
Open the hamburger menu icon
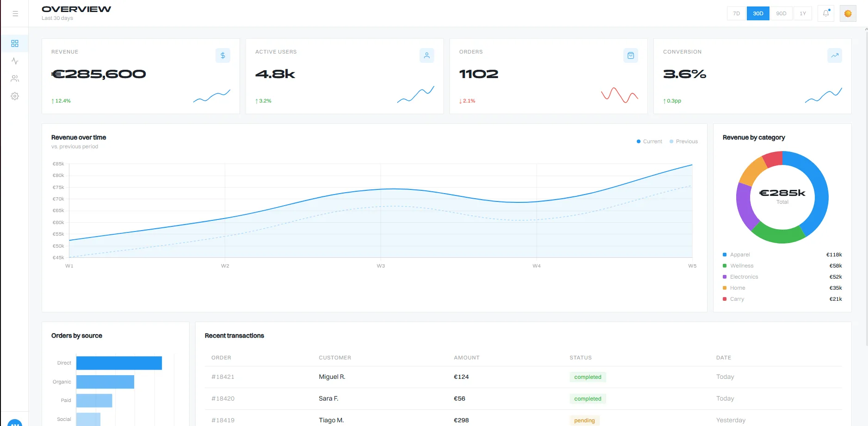pyautogui.click(x=15, y=14)
